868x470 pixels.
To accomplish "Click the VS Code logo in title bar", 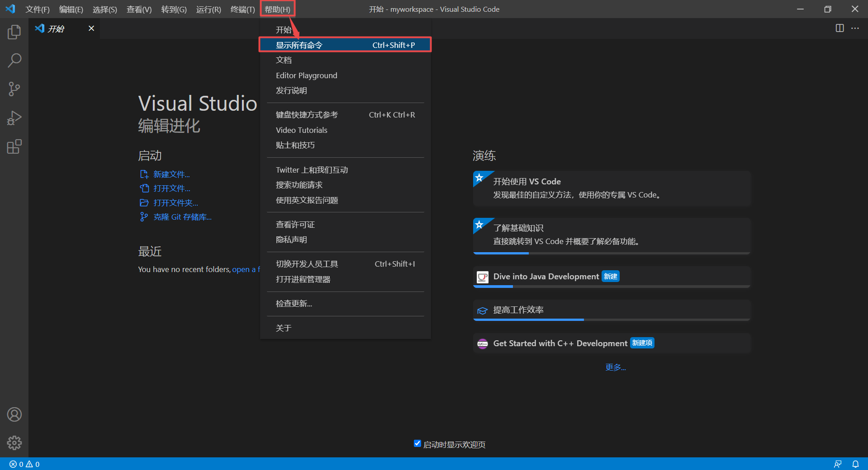I will tap(10, 9).
